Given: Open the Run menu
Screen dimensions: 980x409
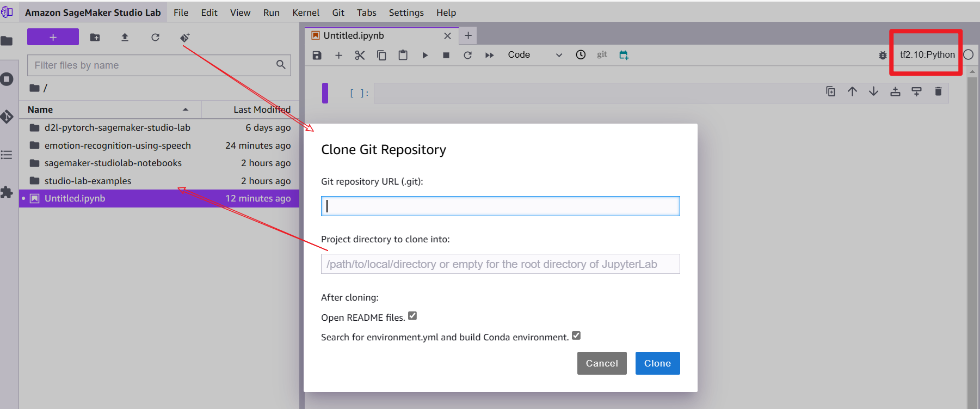Looking at the screenshot, I should [x=271, y=13].
